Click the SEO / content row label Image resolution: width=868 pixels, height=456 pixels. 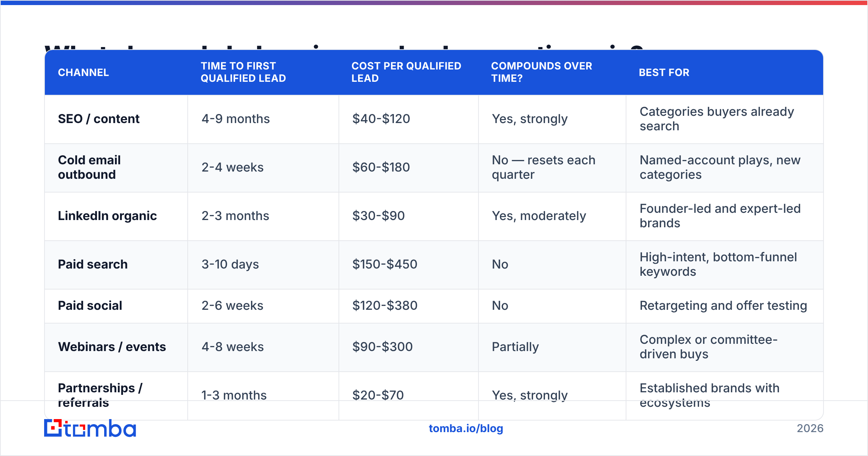coord(99,119)
